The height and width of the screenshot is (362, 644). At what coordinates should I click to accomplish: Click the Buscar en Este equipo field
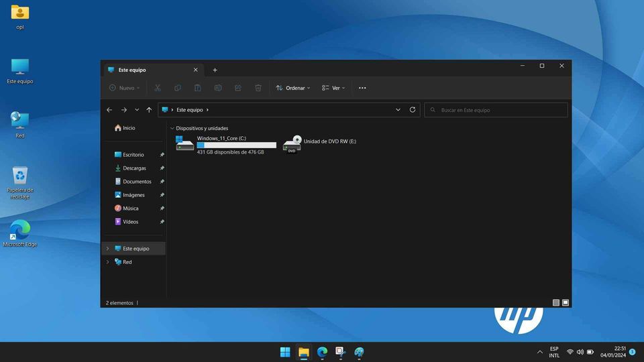pos(496,110)
